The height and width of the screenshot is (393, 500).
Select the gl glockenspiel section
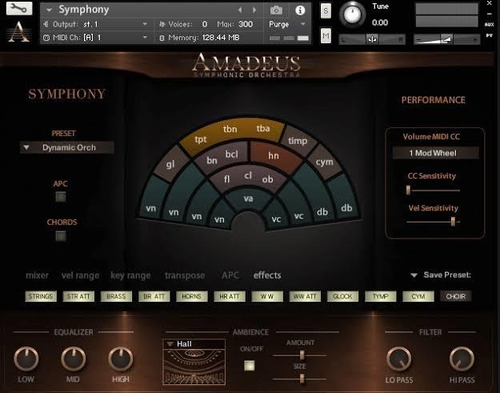(170, 164)
